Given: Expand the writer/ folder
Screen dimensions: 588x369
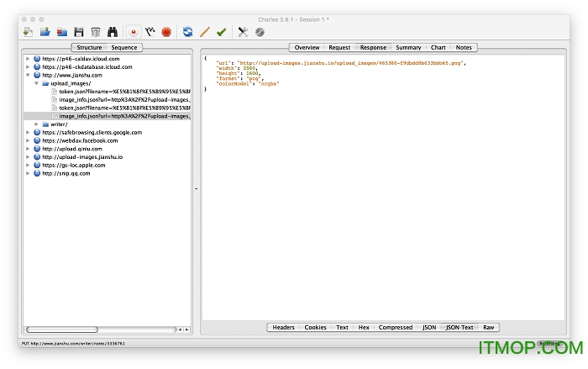Looking at the screenshot, I should (x=36, y=124).
